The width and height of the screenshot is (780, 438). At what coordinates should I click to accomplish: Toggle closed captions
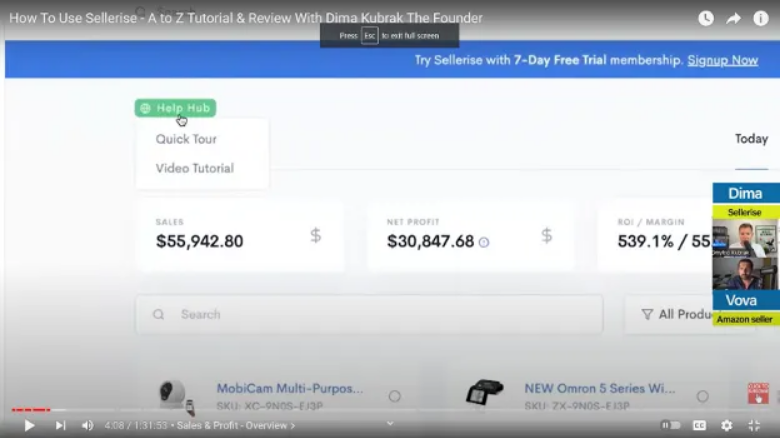(x=699, y=425)
